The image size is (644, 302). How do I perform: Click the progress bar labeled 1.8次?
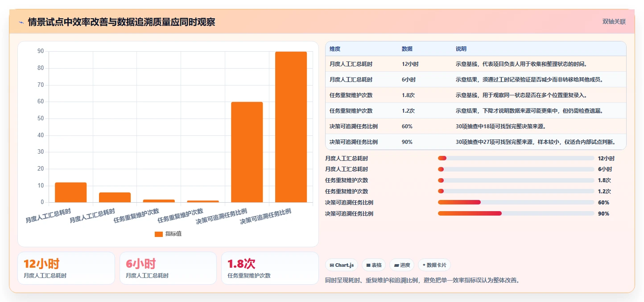click(516, 180)
